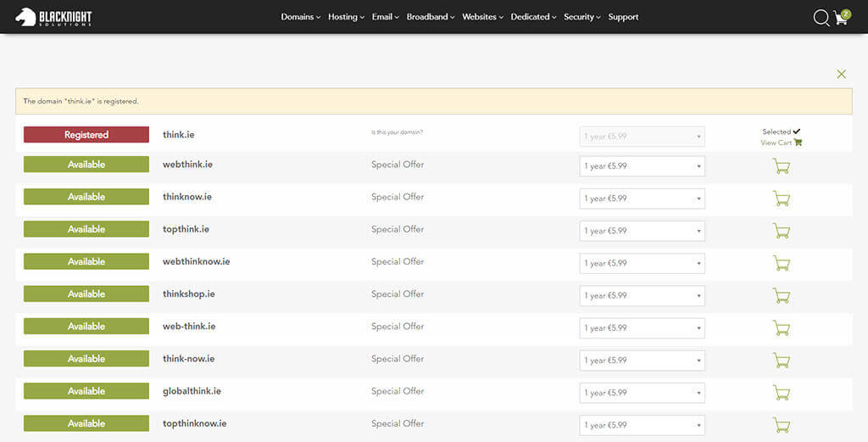Add topthink.ie to cart

[x=781, y=231]
